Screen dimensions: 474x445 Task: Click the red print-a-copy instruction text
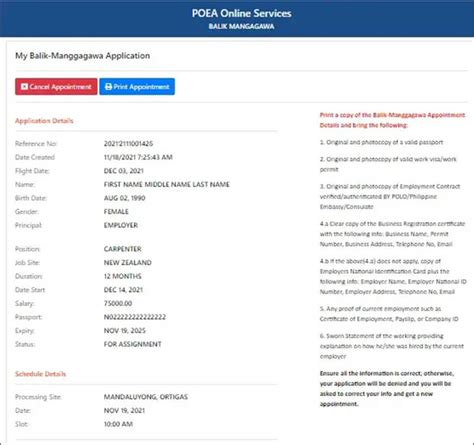coord(392,120)
